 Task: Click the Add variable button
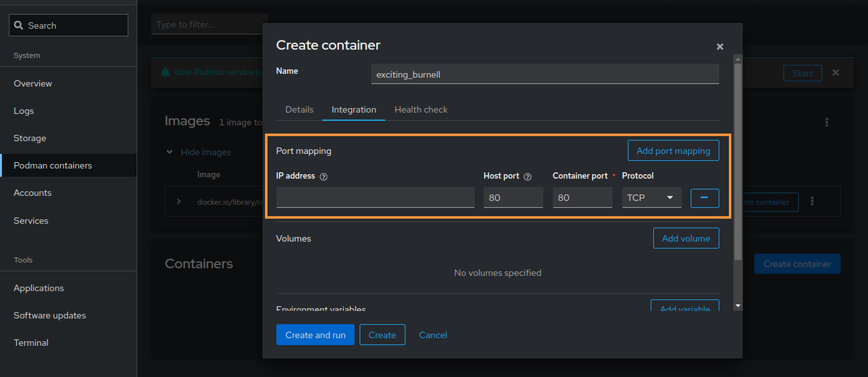pyautogui.click(x=685, y=306)
